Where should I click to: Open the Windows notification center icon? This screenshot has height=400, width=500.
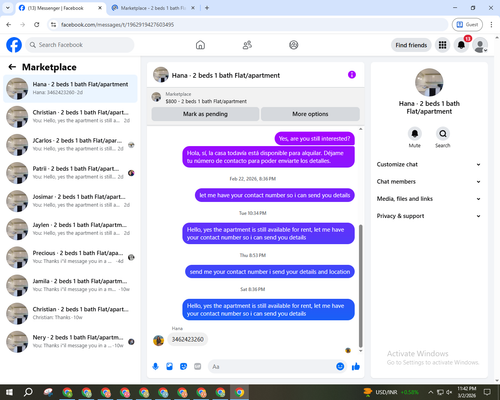coord(488,392)
